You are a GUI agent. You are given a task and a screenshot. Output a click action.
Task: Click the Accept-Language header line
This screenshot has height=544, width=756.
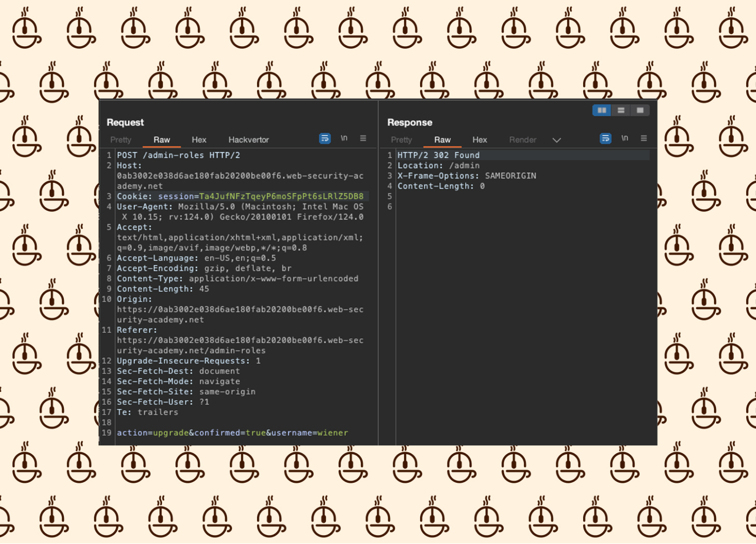(196, 258)
